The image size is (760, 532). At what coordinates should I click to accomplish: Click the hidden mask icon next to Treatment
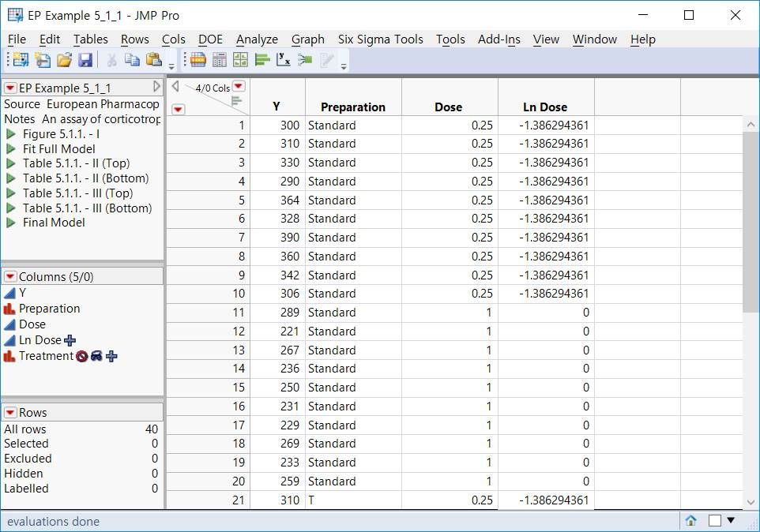pos(96,356)
